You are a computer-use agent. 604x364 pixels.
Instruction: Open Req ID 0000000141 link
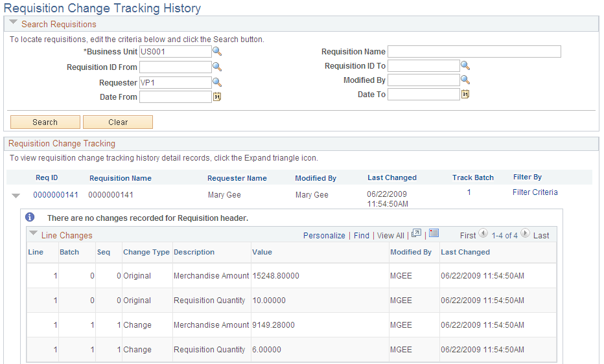(56, 195)
